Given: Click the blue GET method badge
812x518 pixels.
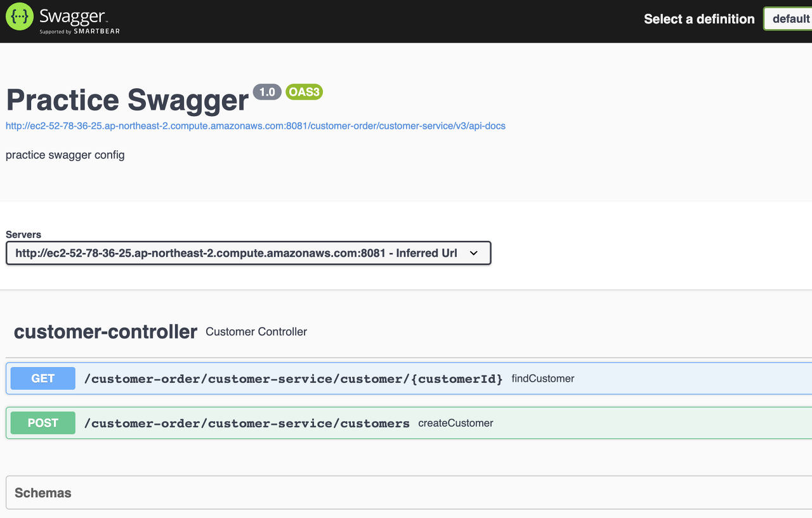Looking at the screenshot, I should 43,379.
